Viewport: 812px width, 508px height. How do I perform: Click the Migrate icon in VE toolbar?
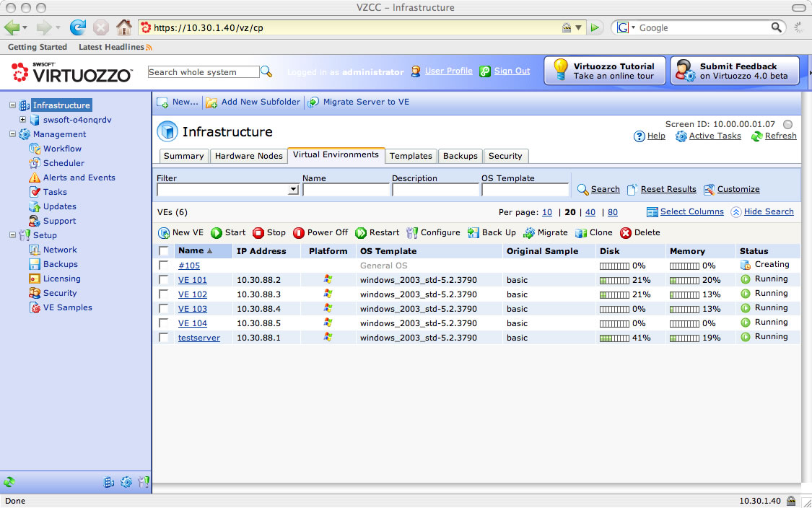click(529, 233)
